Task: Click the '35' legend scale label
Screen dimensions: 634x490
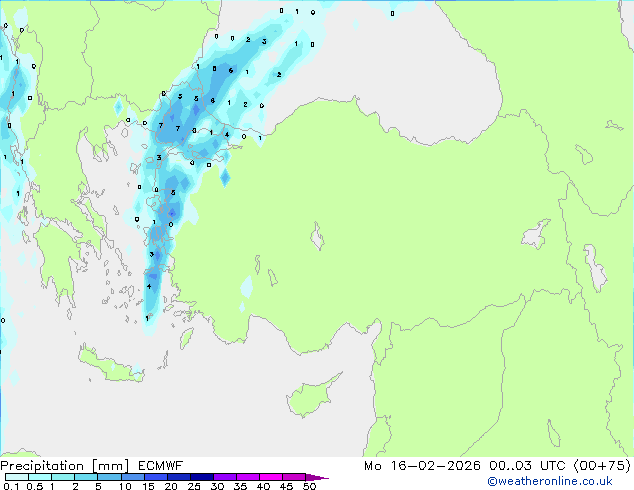Action: click(x=240, y=486)
